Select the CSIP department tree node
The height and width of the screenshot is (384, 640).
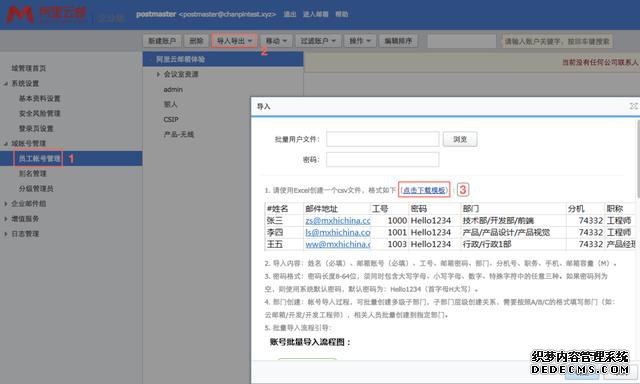(171, 120)
